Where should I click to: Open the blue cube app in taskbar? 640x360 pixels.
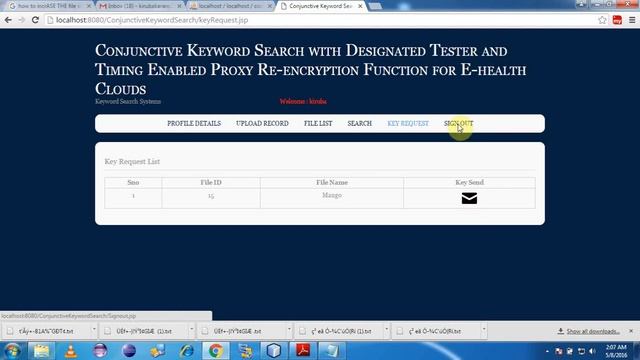[274, 351]
